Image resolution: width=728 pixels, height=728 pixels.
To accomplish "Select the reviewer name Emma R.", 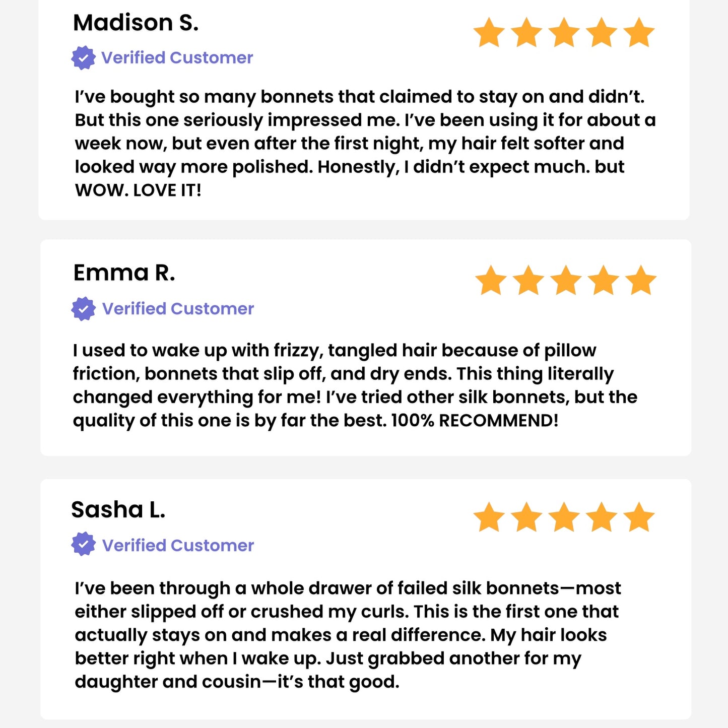I will (124, 273).
